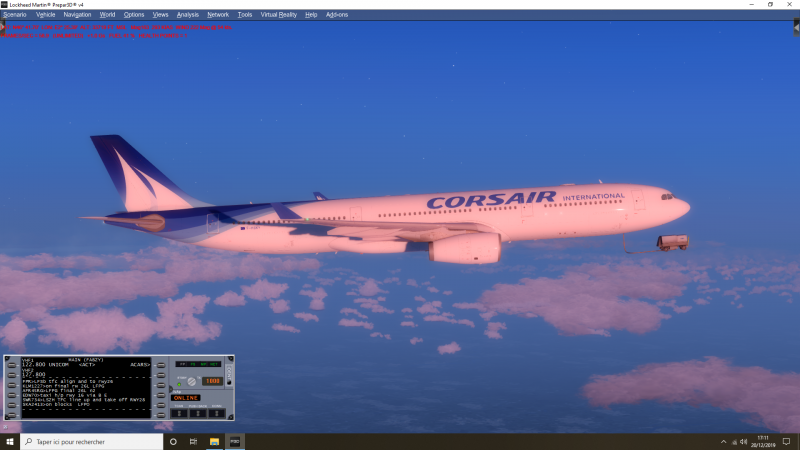Open the Tools menu

tap(245, 15)
